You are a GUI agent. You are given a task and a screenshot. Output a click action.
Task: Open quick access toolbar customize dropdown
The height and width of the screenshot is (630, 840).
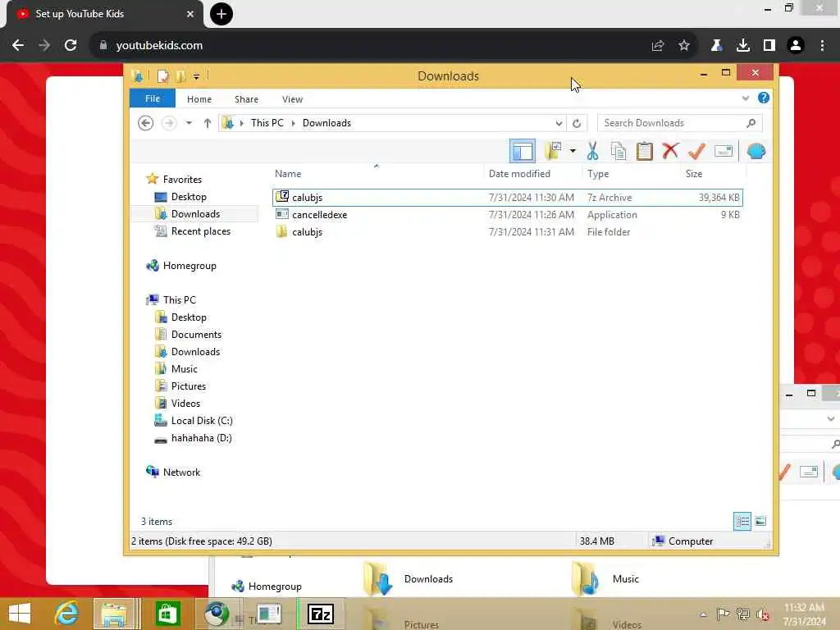pos(197,77)
